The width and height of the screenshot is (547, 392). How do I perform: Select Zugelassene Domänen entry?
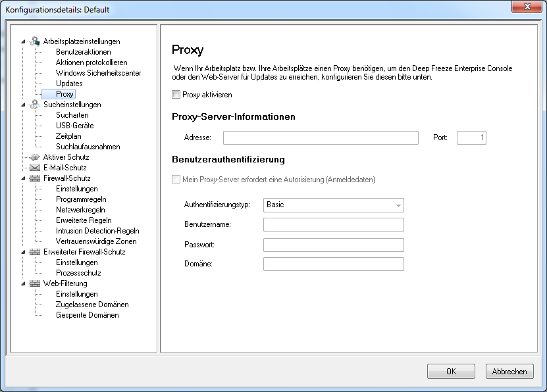click(x=92, y=304)
